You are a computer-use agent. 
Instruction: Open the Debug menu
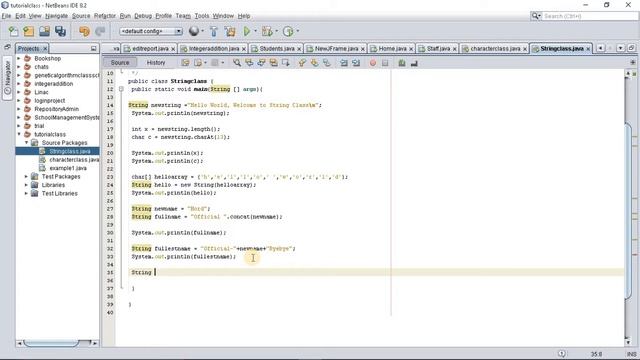pos(143,16)
